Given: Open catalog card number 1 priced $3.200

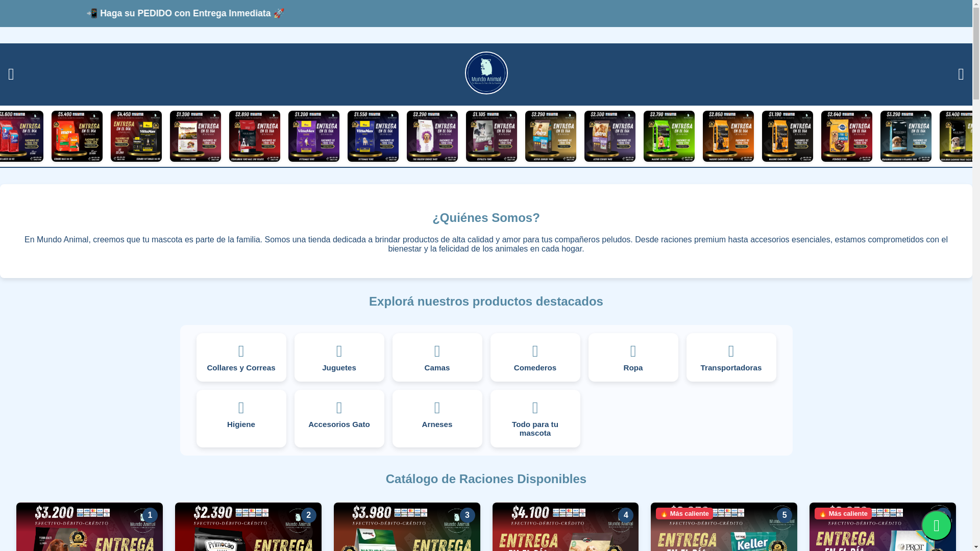Looking at the screenshot, I should point(89,527).
